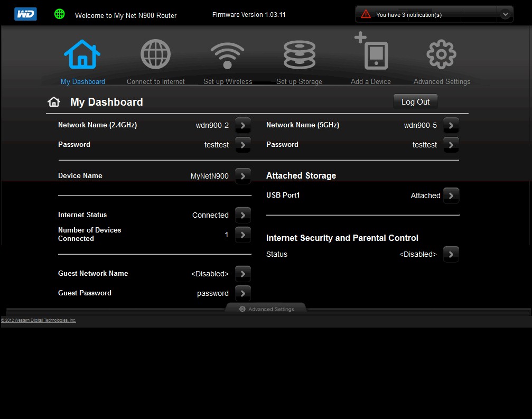Image resolution: width=532 pixels, height=419 pixels.
Task: Click the 5GHz password value 'testtest'
Action: coord(424,145)
